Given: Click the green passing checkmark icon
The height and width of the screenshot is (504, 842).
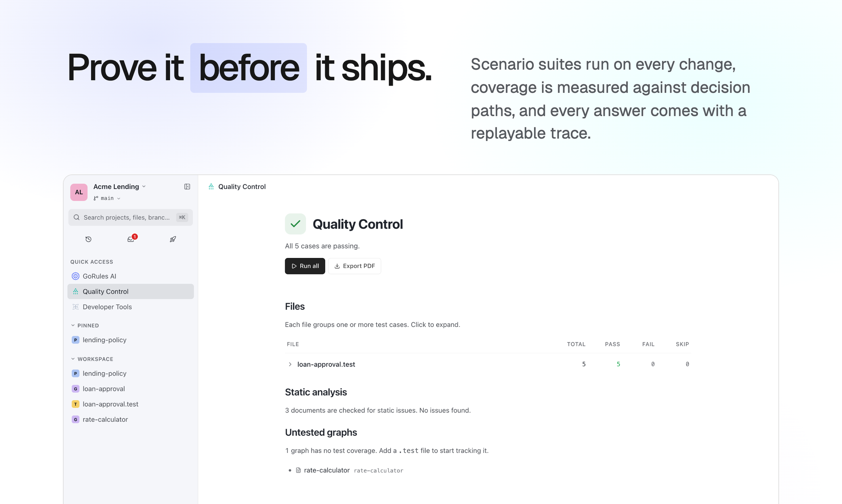Looking at the screenshot, I should pyautogui.click(x=295, y=224).
